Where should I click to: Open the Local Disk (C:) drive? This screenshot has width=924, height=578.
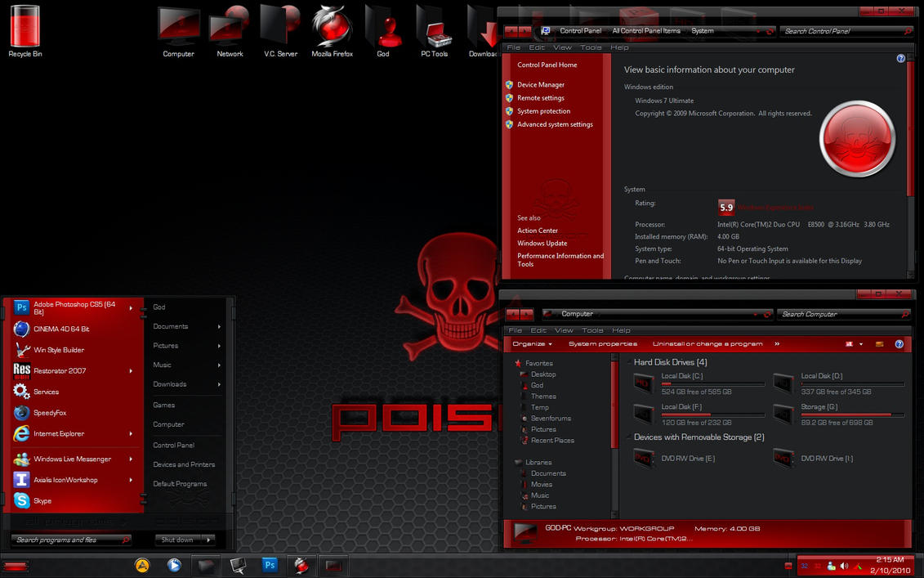pos(699,383)
